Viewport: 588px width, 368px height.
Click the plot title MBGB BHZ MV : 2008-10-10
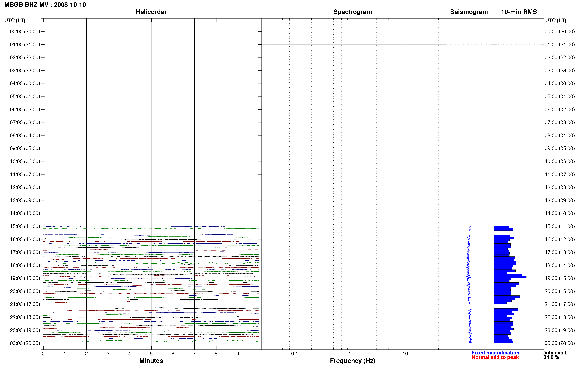pyautogui.click(x=45, y=5)
